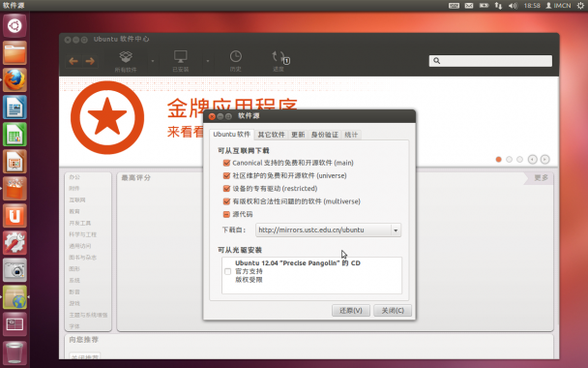
Task: Open the 主题与系统增强 category
Action: pyautogui.click(x=88, y=315)
